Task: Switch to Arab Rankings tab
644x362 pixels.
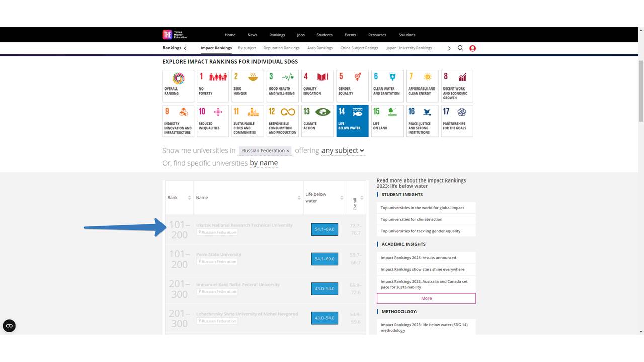Action: (320, 48)
